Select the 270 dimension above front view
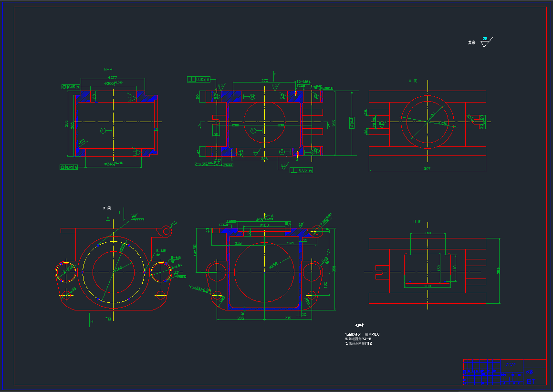This screenshot has height=392, width=553. click(x=264, y=81)
